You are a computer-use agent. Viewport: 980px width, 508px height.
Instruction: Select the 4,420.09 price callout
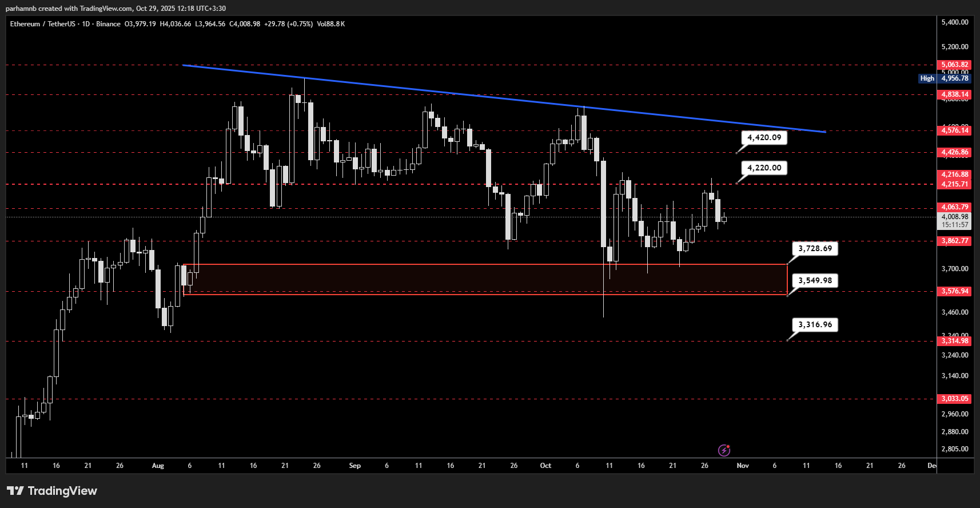tap(764, 137)
